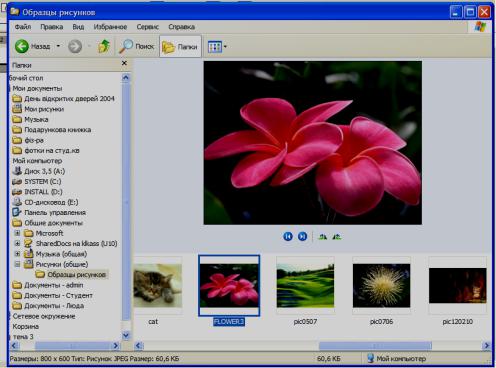Click the 60,6 КБ status bar value

pos(329,359)
